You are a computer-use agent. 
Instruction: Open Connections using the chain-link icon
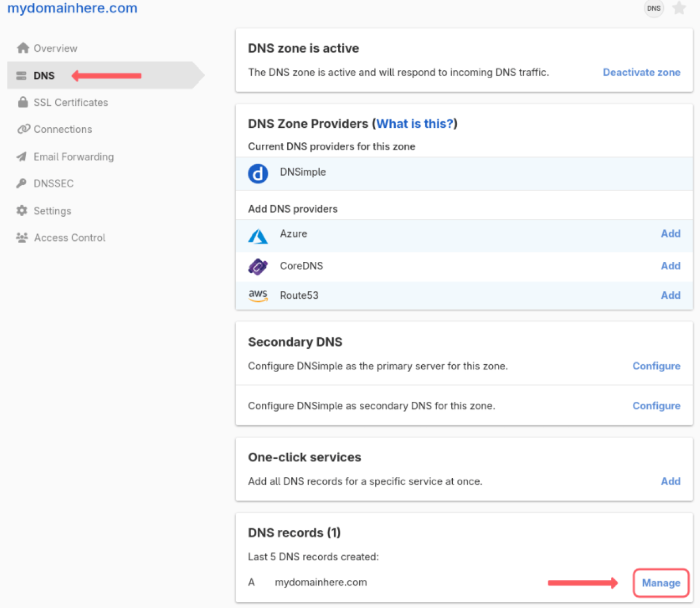coord(23,129)
